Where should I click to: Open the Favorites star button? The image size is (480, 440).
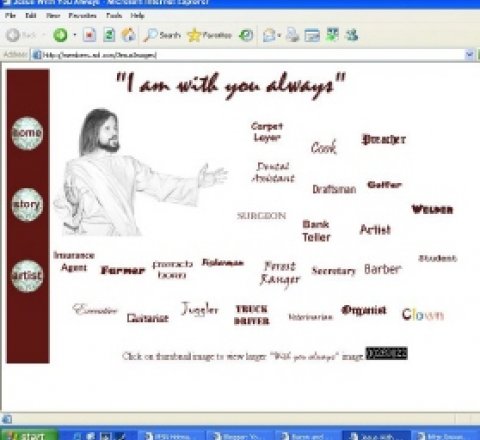point(210,35)
